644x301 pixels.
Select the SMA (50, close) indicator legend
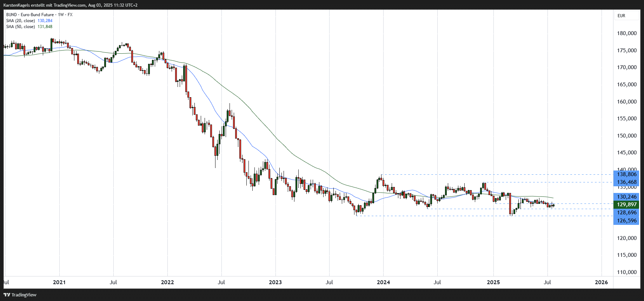20,27
